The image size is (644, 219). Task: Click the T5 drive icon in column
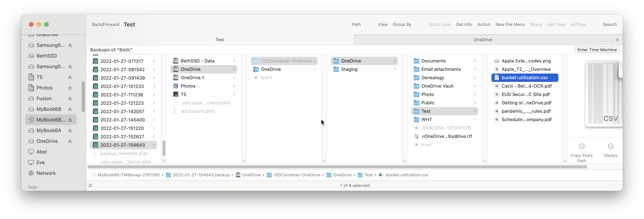coord(176,94)
